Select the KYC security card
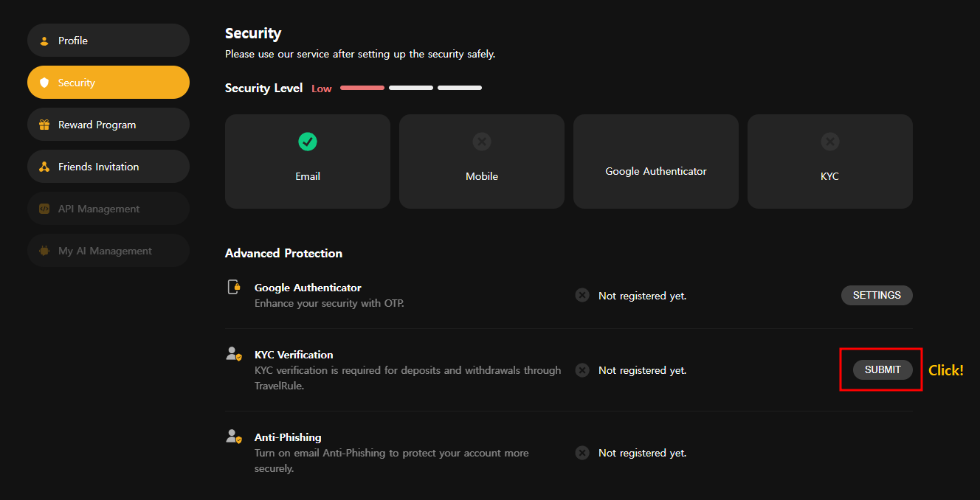Viewport: 980px width, 500px height. [x=830, y=162]
